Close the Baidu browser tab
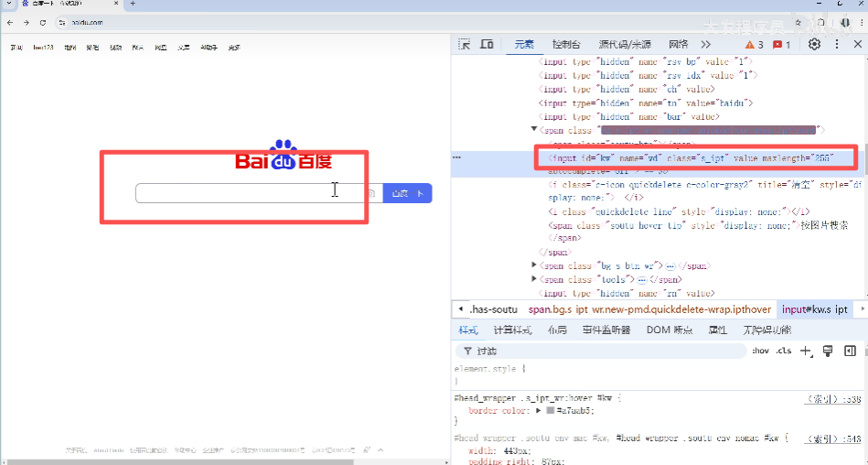Viewport: 868px width, 465px height. point(116,4)
